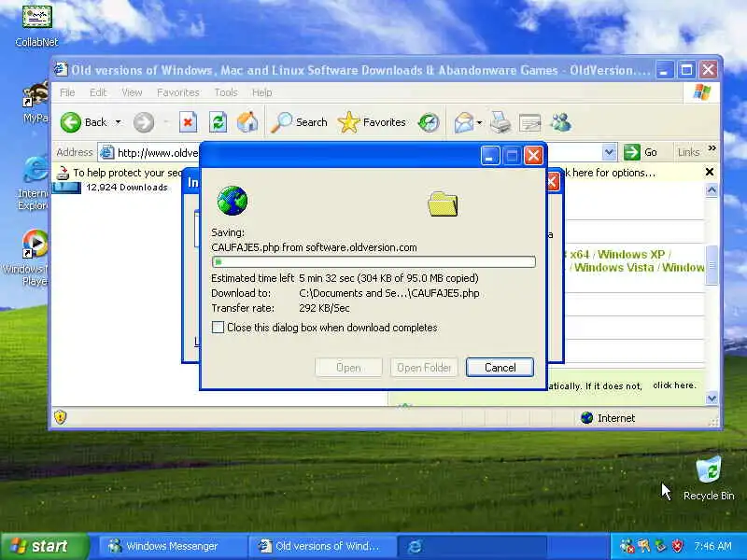Viewport: 747px width, 560px height.
Task: Click the Print icon in toolbar
Action: (500, 122)
